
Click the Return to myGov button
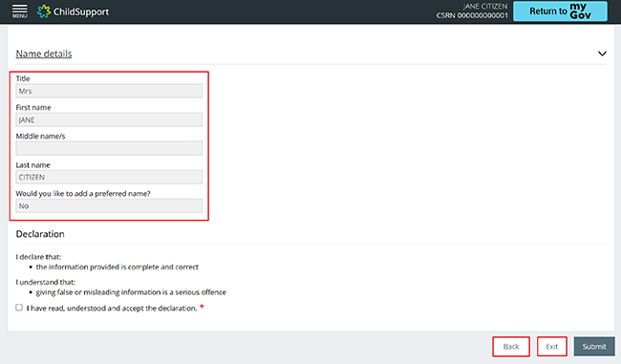[560, 11]
